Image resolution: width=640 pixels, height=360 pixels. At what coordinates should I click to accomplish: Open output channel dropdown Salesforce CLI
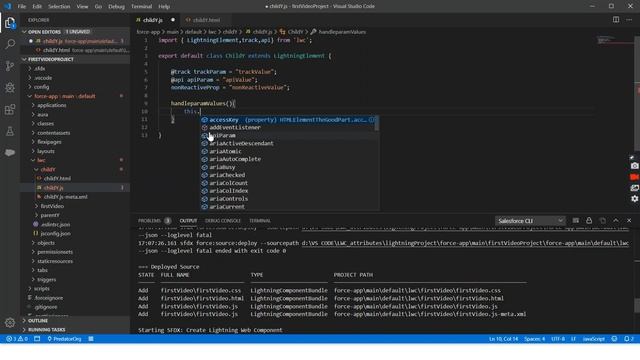530,221
